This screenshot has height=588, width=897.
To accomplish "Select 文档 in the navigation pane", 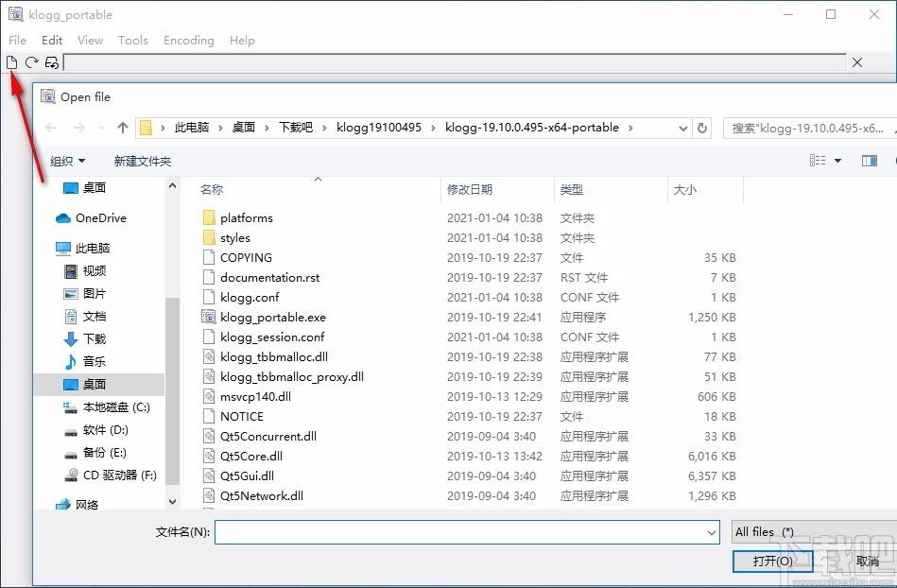I will (85, 317).
